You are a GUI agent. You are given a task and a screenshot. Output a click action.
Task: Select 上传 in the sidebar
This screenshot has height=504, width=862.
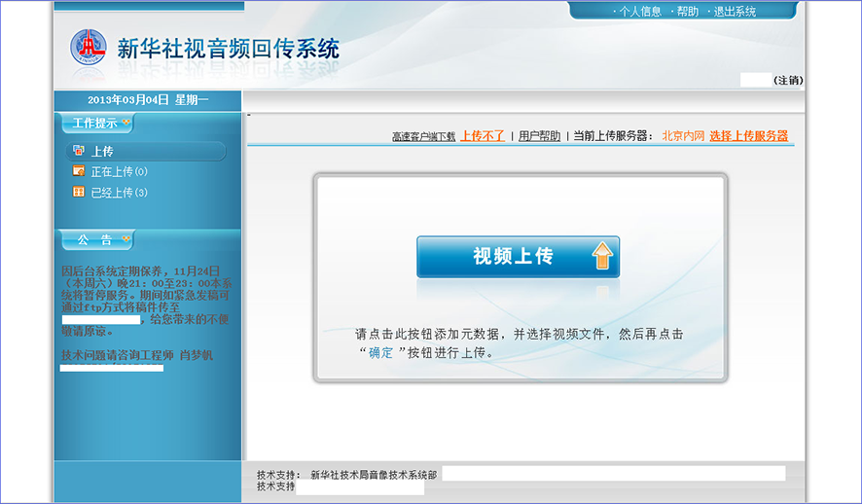click(146, 151)
